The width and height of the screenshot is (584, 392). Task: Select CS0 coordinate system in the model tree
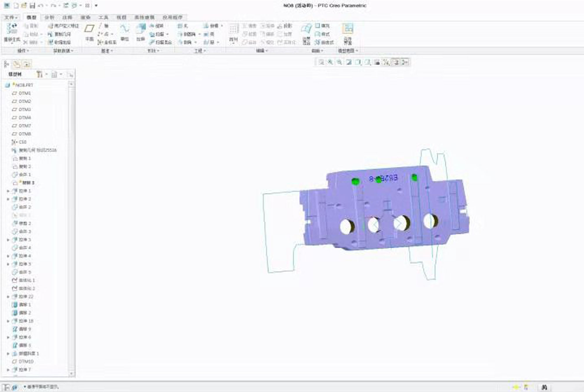19,142
